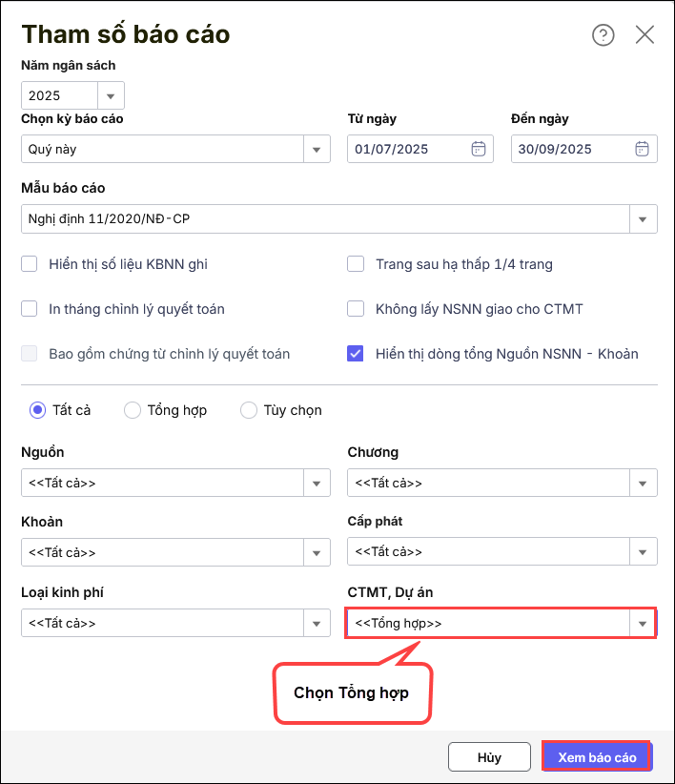Screen dimensions: 675x784
Task: Select the Tổng hợp radio option
Action: point(133,410)
